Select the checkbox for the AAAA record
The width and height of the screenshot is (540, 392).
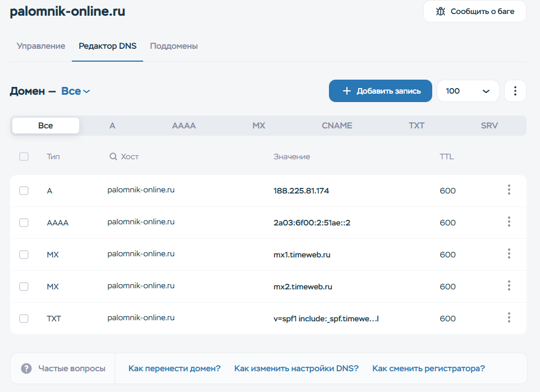pos(24,223)
